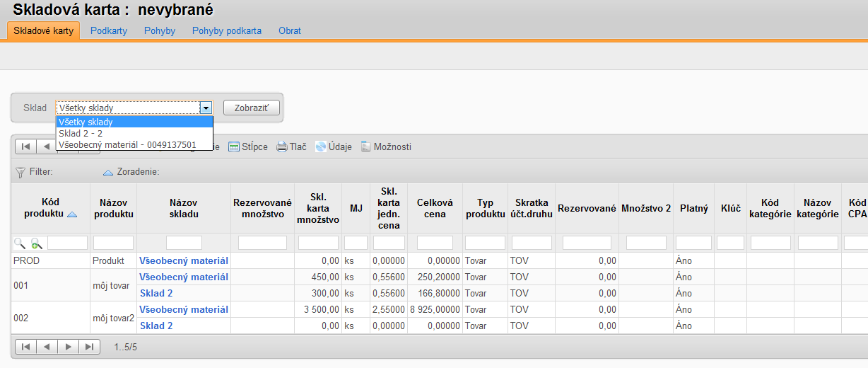Go to previous page in bottom pager
Viewport: 868px width, 368px height.
(x=47, y=347)
